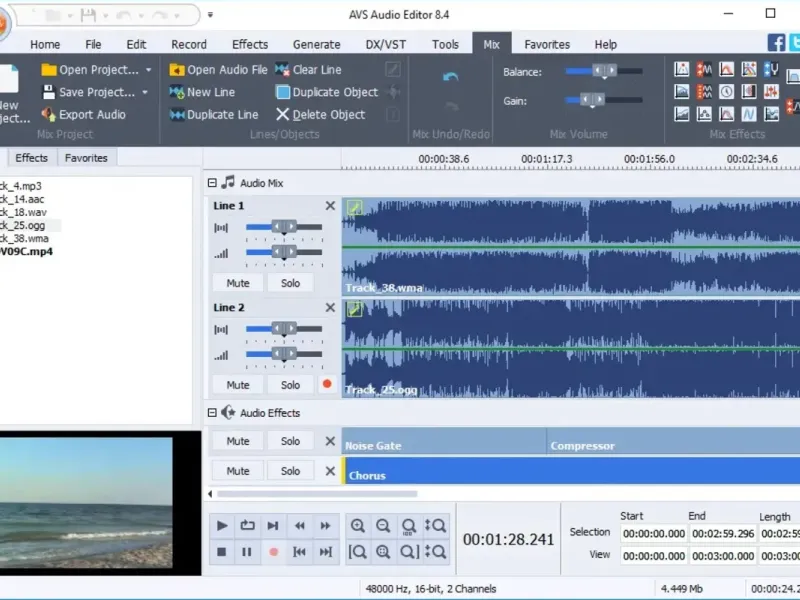800x600 pixels.
Task: Remove Line 1 with its X icon
Action: [330, 206]
